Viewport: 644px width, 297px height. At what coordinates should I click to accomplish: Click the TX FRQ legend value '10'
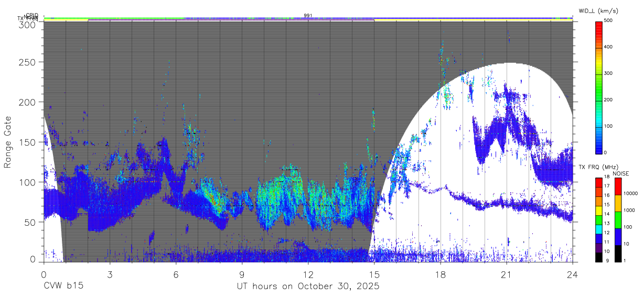pos(607,251)
